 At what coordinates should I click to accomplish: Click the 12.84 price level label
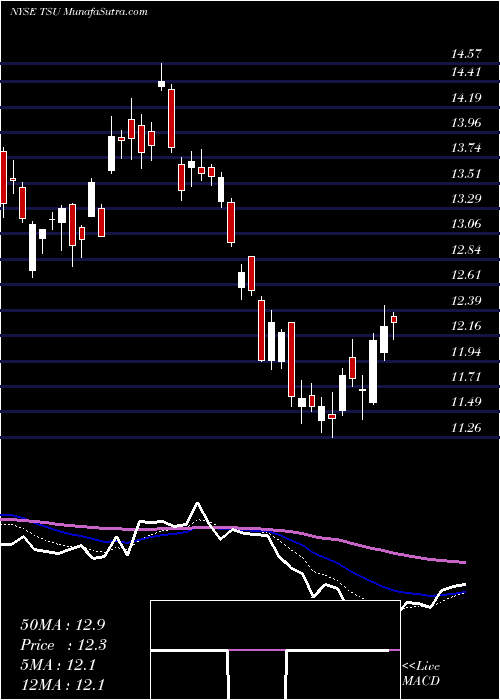click(466, 249)
